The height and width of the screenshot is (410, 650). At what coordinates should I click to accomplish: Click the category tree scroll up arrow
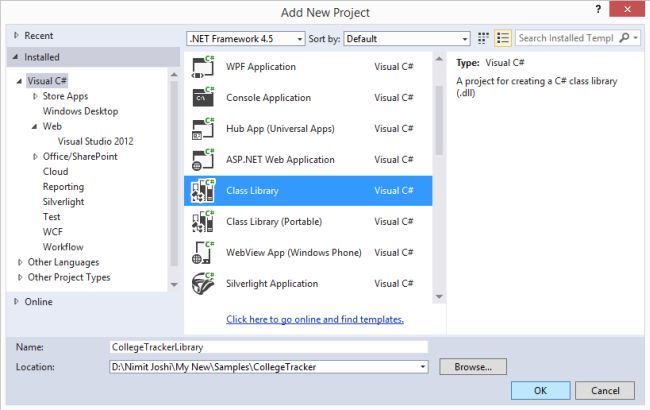click(x=174, y=75)
